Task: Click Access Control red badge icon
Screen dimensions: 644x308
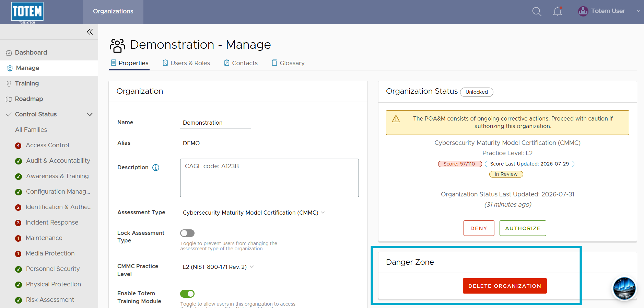Action: pyautogui.click(x=18, y=146)
